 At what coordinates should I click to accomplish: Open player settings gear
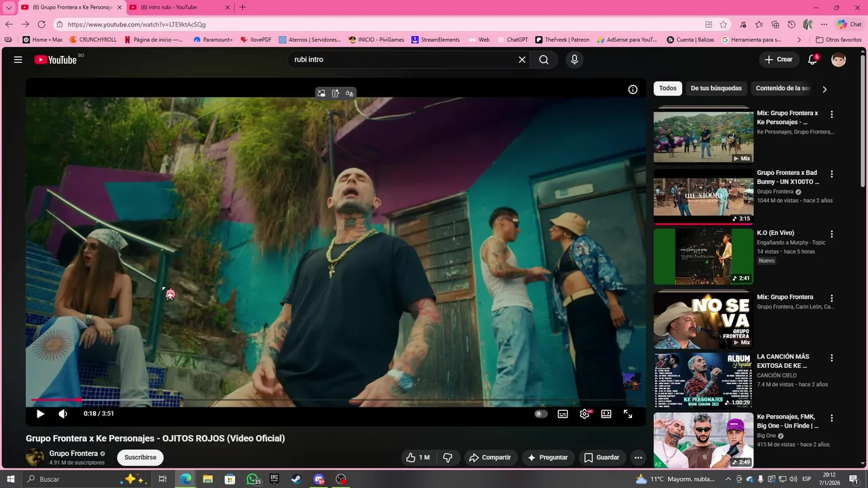(x=585, y=413)
